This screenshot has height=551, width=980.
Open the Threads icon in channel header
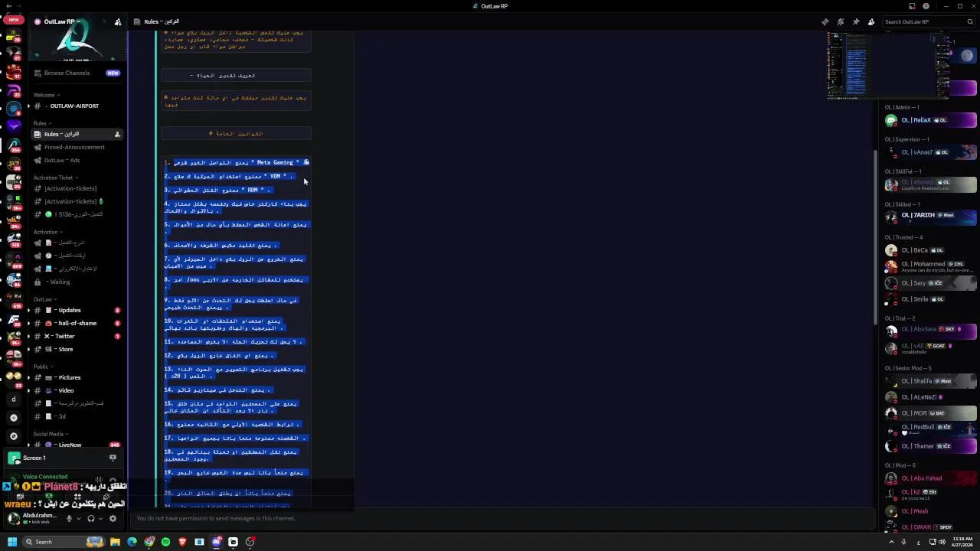pos(825,21)
